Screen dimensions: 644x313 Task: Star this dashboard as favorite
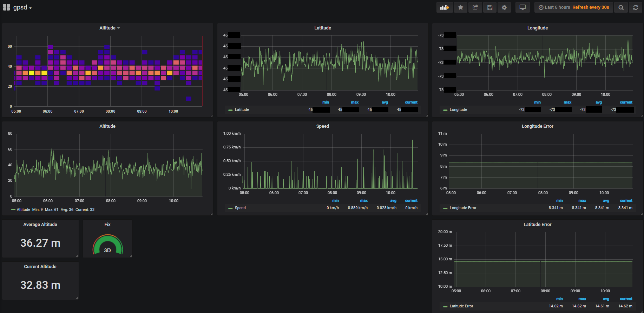pos(460,7)
